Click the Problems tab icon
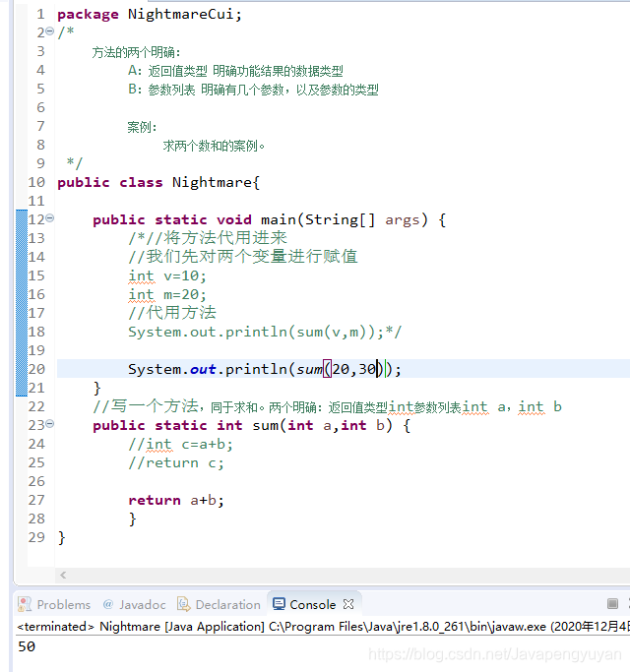 click(25, 604)
